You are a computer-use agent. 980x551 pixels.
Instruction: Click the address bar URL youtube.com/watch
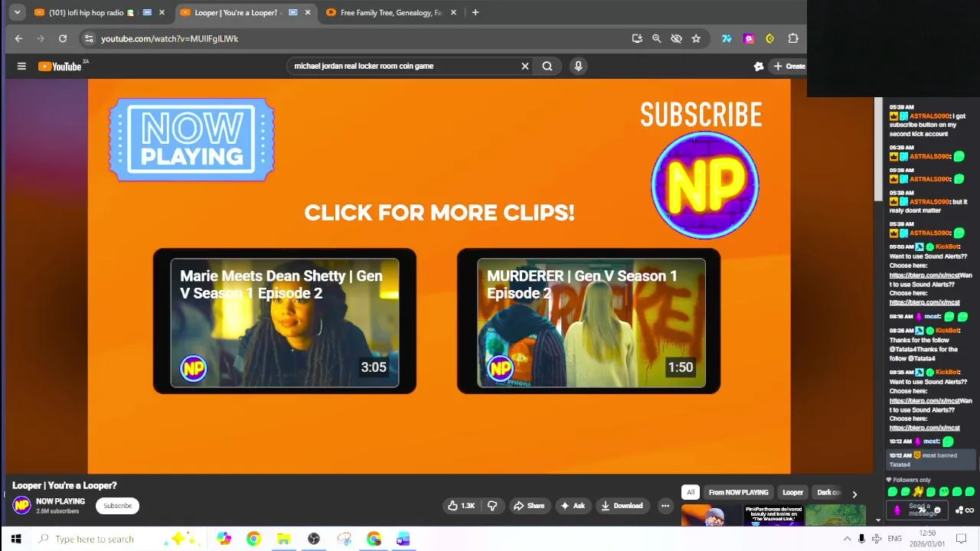(169, 38)
